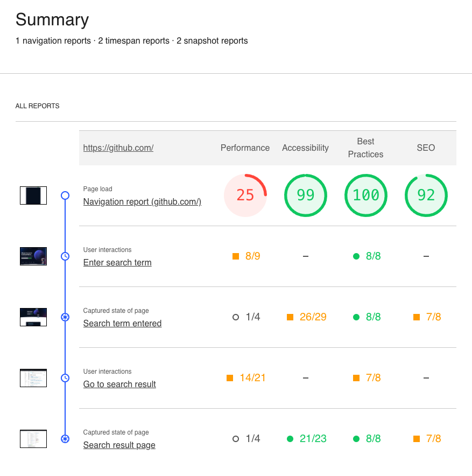Click the navigation circle icon for the page load report
Screen dimensions: 472x476
[65, 195]
